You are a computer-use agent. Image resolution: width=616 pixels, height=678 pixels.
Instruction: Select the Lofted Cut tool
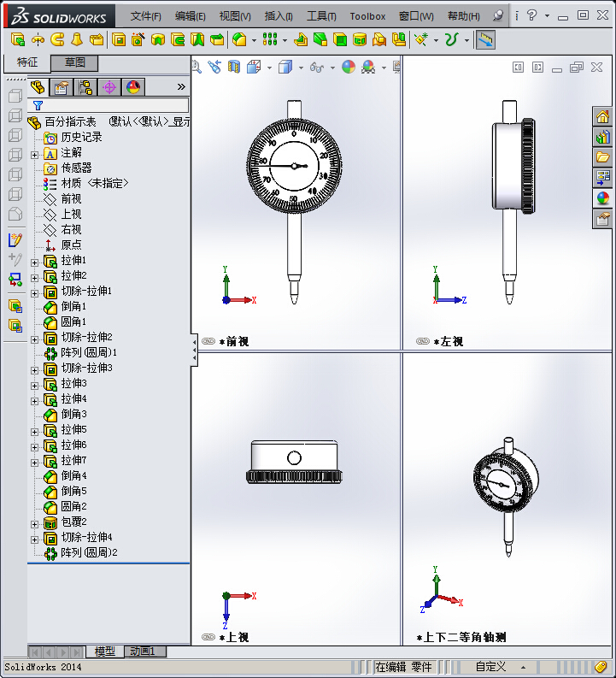[x=197, y=40]
